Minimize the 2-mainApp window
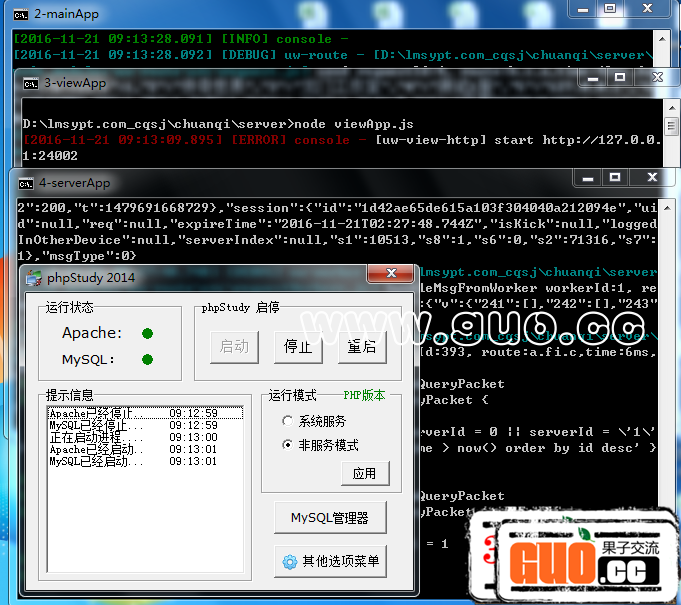 [583, 8]
